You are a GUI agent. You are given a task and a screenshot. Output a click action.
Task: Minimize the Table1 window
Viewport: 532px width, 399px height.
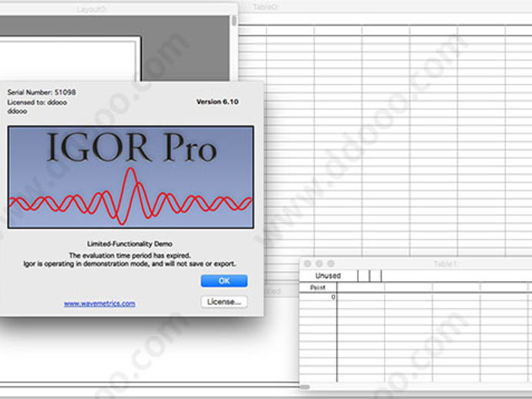pyautogui.click(x=319, y=263)
